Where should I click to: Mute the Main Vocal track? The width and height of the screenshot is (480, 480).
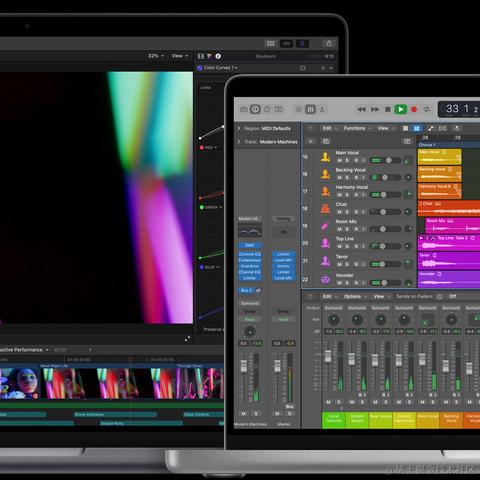click(339, 160)
